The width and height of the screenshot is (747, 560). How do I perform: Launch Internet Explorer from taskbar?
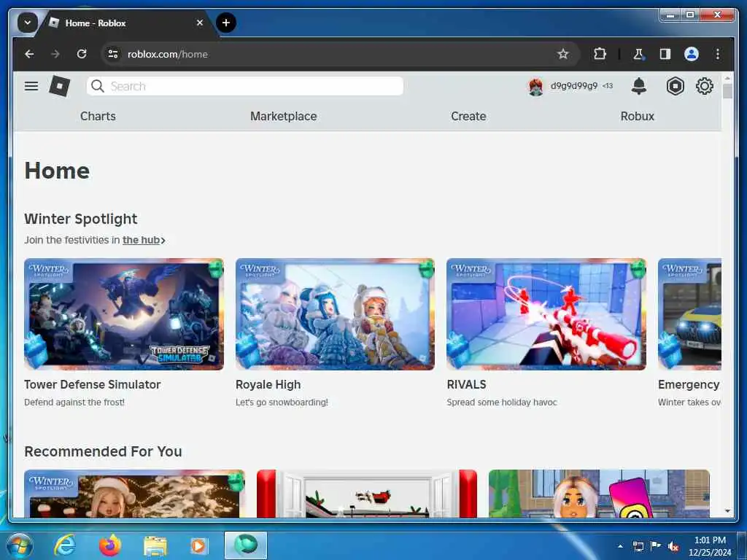coord(65,545)
